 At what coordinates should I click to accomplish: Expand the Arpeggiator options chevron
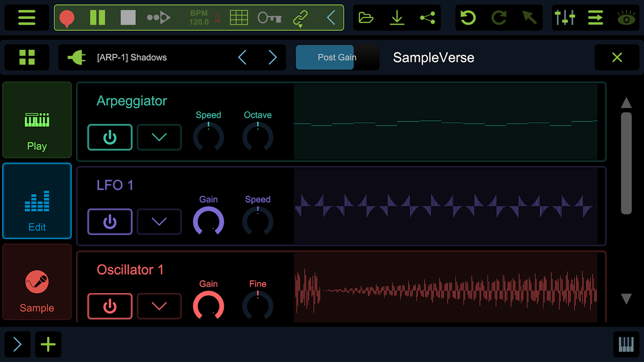coord(159,137)
